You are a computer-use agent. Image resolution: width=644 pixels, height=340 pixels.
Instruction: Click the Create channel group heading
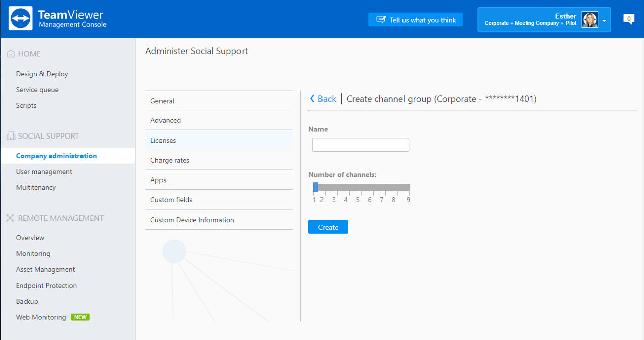(x=441, y=99)
